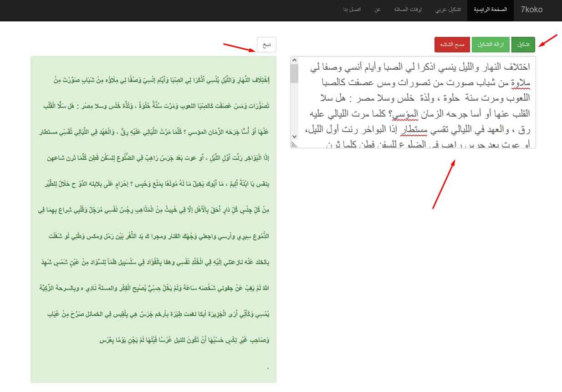
Task: Click the text area scroll down arrow
Action: [x=294, y=136]
